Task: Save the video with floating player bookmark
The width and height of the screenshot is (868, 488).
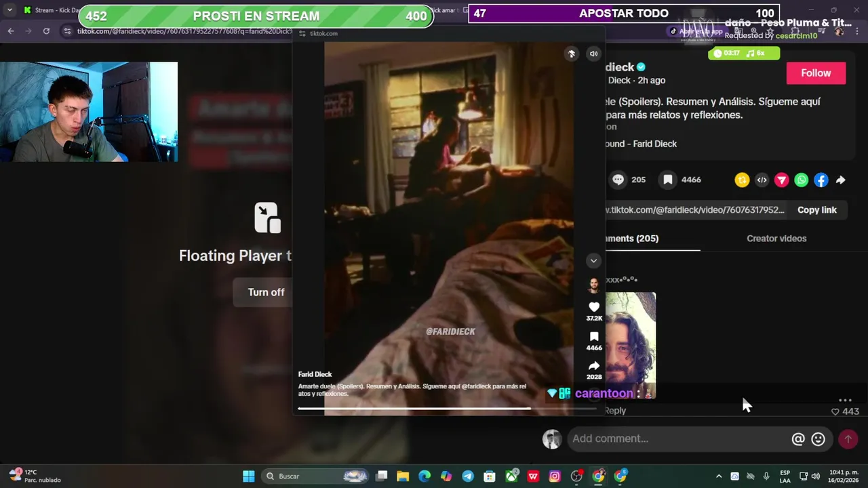Action: pyautogui.click(x=594, y=337)
